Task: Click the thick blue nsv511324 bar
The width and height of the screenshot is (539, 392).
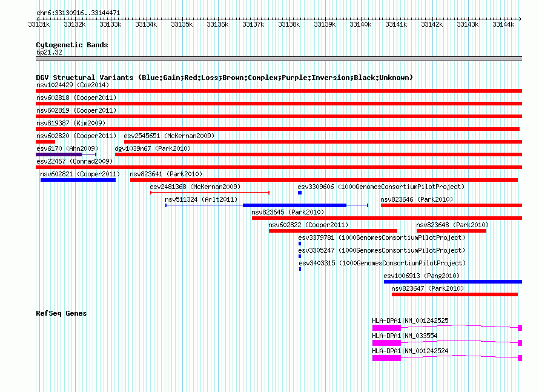Action: (294, 205)
